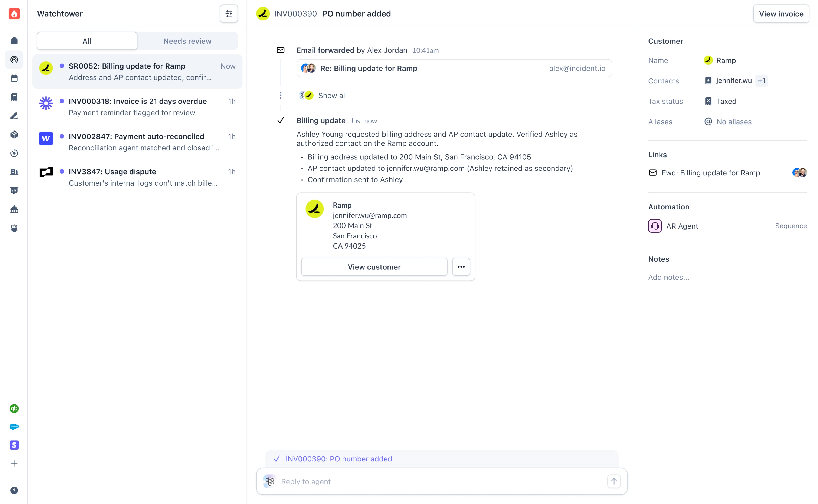Open the Stripe integration icon
Screen dimensions: 818x504
14,445
